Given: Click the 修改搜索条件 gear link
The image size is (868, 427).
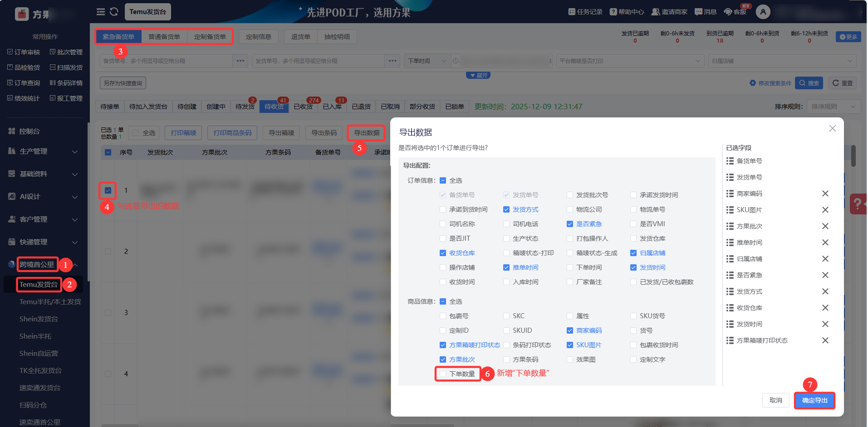Looking at the screenshot, I should pyautogui.click(x=770, y=83).
